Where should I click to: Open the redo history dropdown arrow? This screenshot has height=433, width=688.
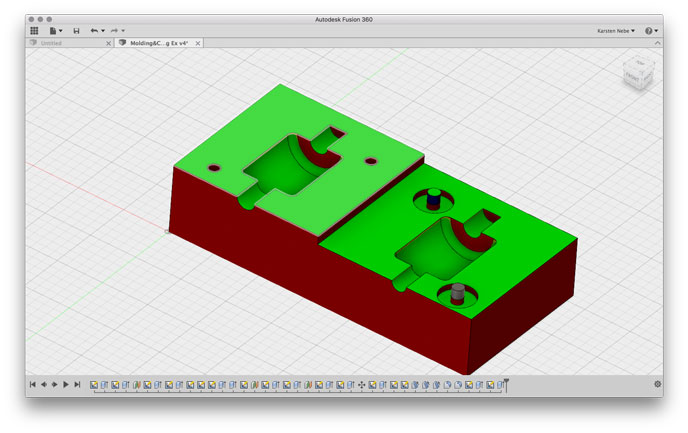[123, 31]
